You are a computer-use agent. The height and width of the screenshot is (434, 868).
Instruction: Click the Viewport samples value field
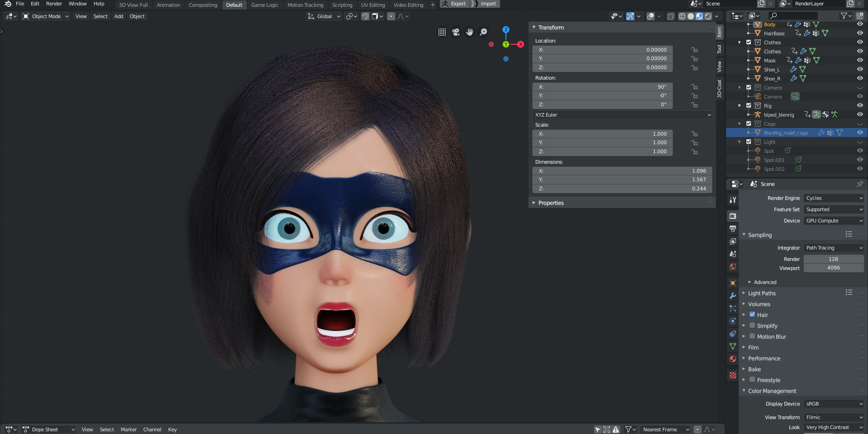point(834,268)
